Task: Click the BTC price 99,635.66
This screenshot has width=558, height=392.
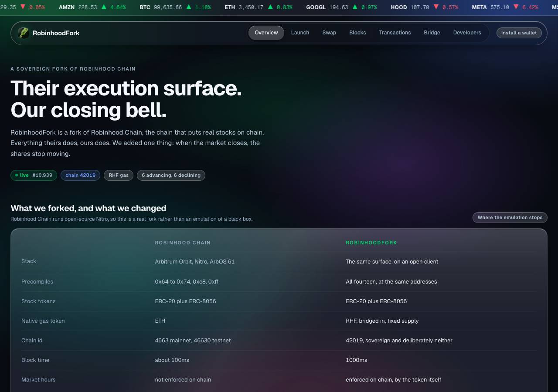Action: point(168,7)
